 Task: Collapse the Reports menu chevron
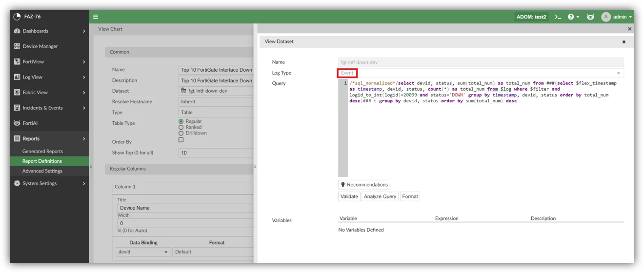pos(84,139)
